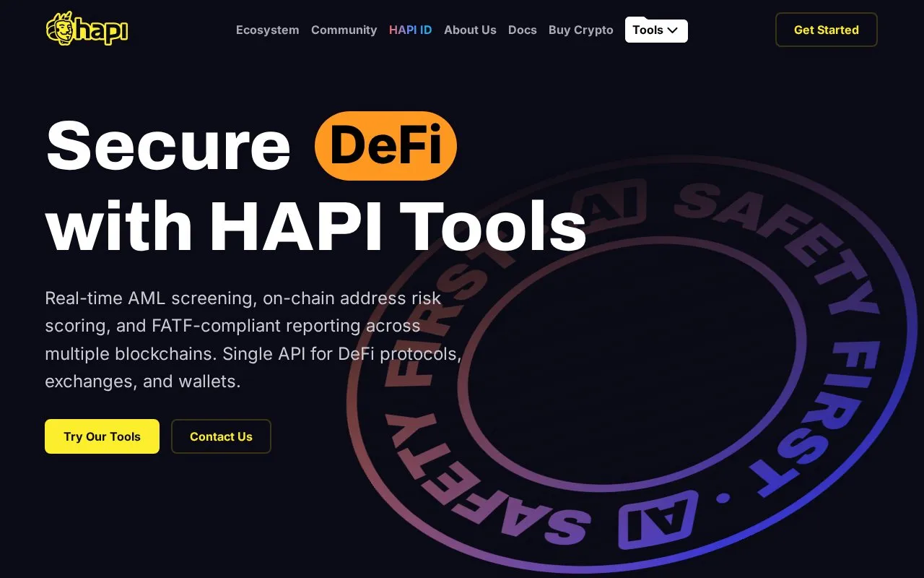This screenshot has width=924, height=578.
Task: Click the Try Our Tools button
Action: pos(102,436)
